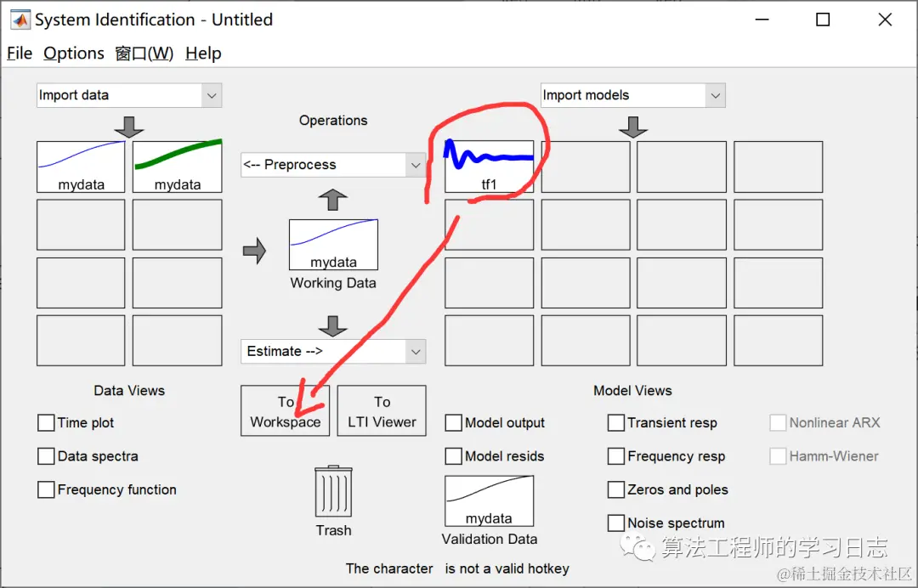
Task: Tick the Zeros and poles checkbox
Action: click(616, 489)
